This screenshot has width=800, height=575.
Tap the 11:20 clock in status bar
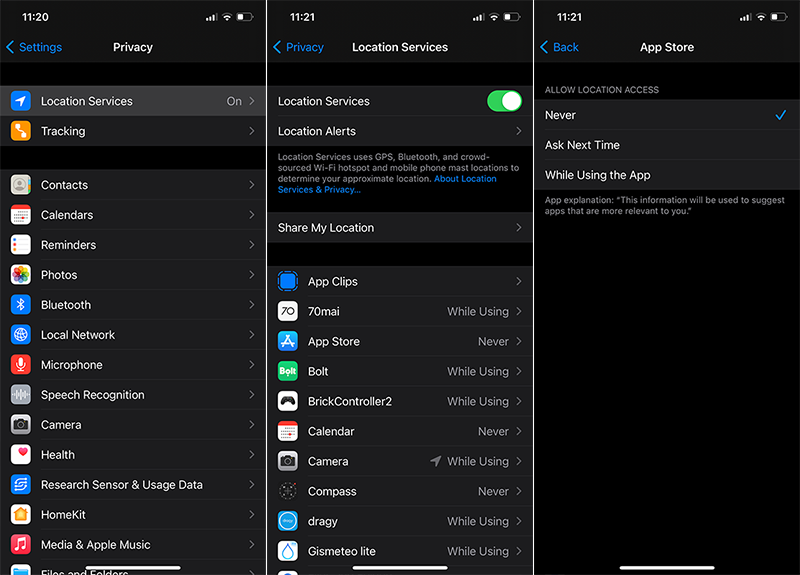point(35,17)
